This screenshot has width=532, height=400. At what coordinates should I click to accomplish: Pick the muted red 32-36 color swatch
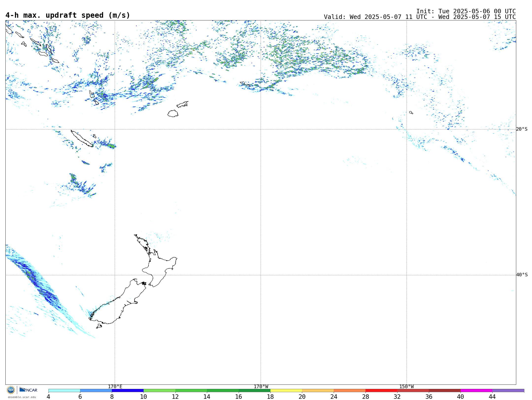point(413,391)
